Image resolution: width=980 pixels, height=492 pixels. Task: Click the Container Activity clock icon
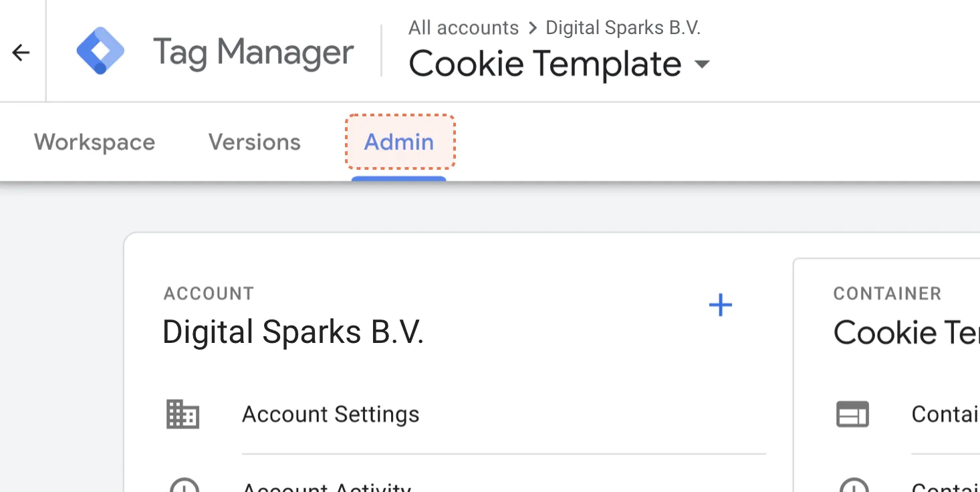[854, 485]
